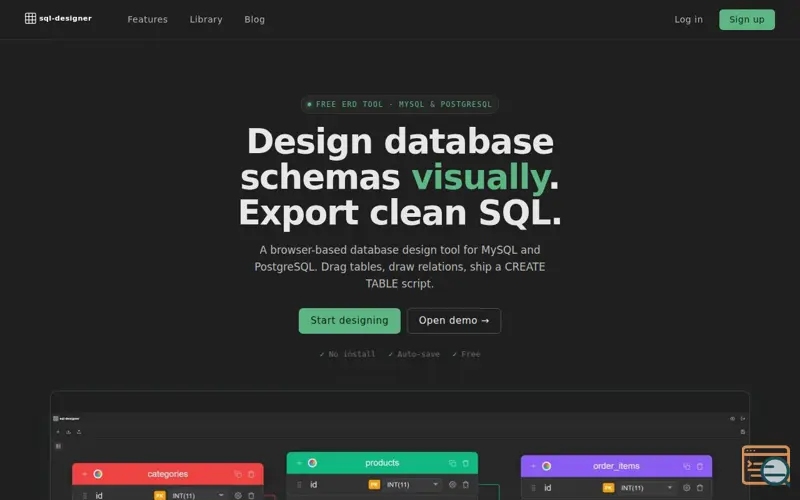
Task: Click drag handle of categories id row
Action: (x=85, y=495)
